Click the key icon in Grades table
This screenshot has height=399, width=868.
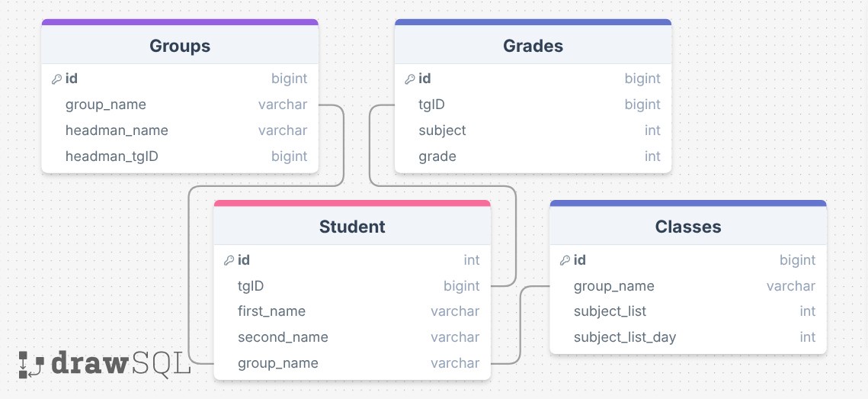(410, 79)
